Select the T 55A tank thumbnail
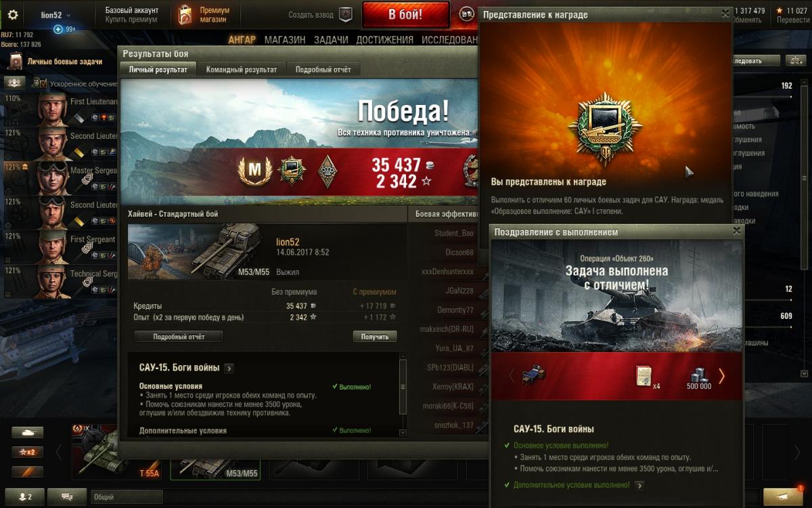Viewport: 812px width, 508px height. click(x=116, y=452)
